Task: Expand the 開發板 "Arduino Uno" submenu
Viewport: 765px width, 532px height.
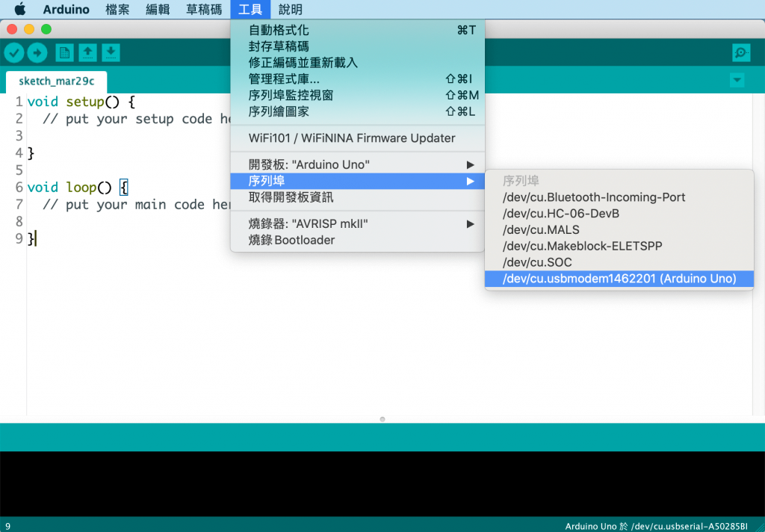Action: pos(358,164)
